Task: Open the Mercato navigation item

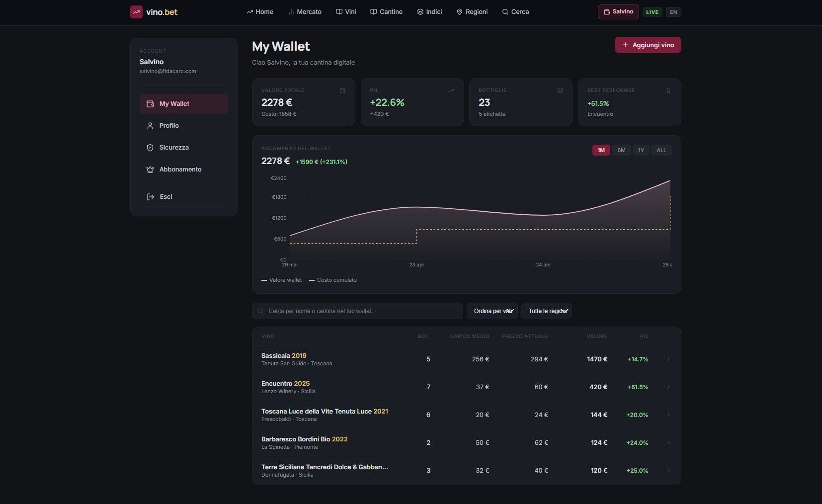Action: point(305,12)
